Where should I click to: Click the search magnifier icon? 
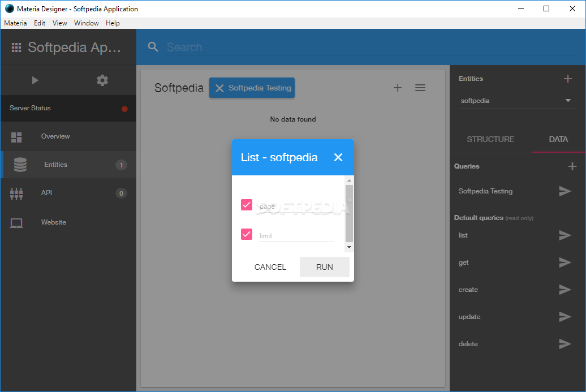(x=153, y=47)
